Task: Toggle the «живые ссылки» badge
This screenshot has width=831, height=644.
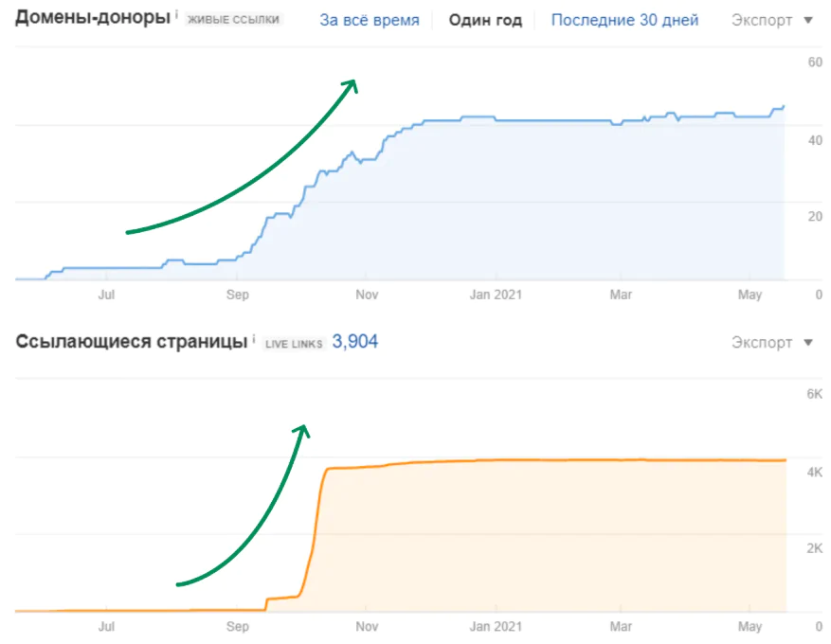Action: [235, 20]
